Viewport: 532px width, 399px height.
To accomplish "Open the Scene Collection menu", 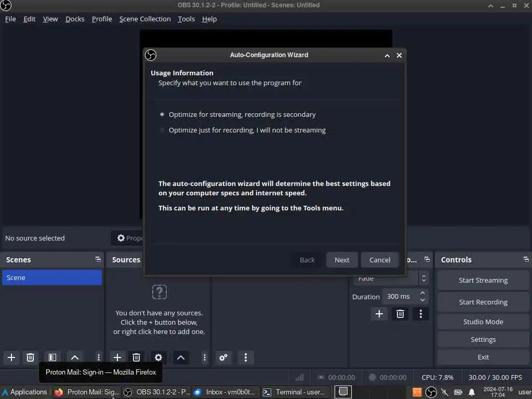I will [145, 19].
